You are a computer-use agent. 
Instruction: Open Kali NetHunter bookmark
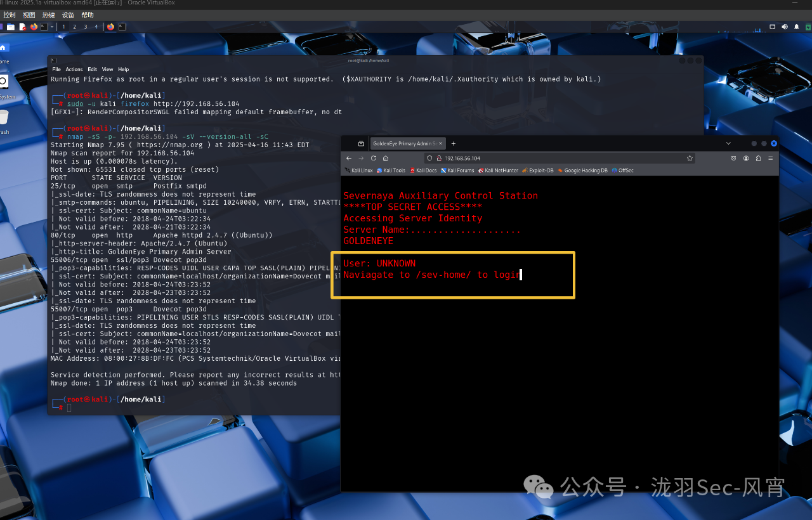pos(498,171)
